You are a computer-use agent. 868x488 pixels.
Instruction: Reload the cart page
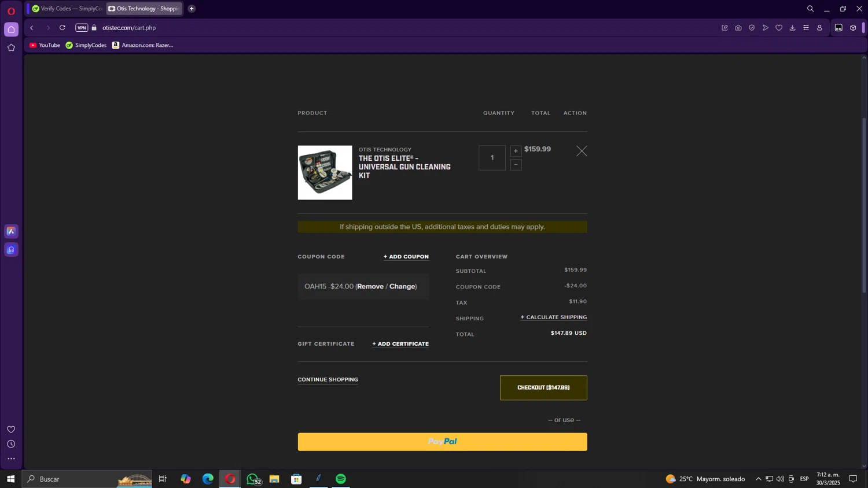click(x=62, y=28)
